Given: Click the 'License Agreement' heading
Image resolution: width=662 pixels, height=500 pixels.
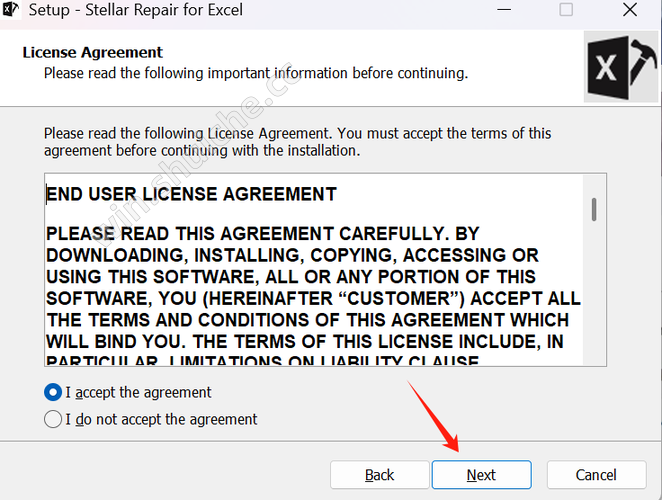Looking at the screenshot, I should pyautogui.click(x=92, y=52).
